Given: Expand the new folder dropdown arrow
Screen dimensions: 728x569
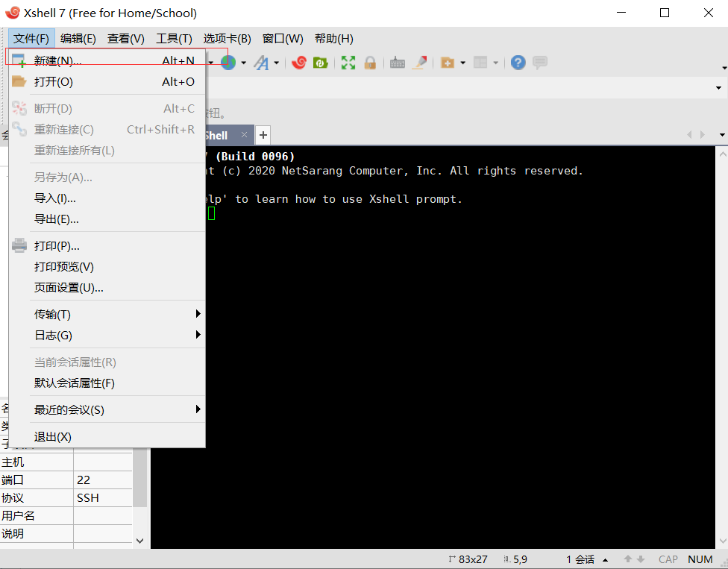Looking at the screenshot, I should [462, 63].
